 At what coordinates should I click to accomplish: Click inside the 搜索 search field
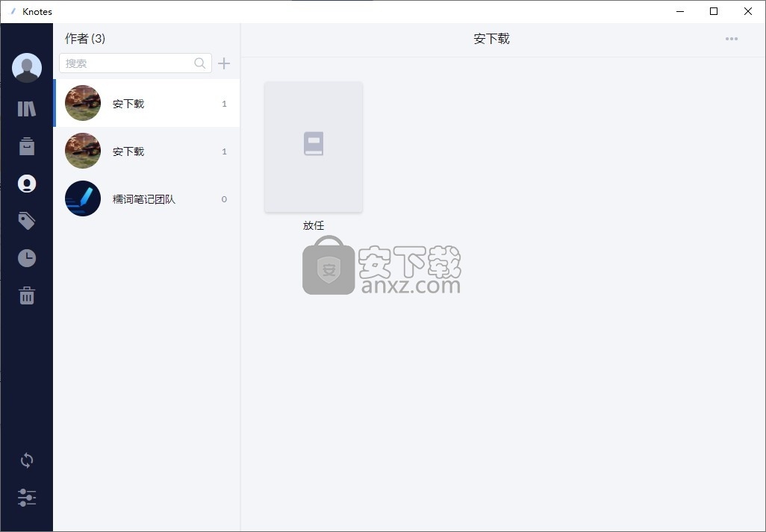tap(135, 63)
